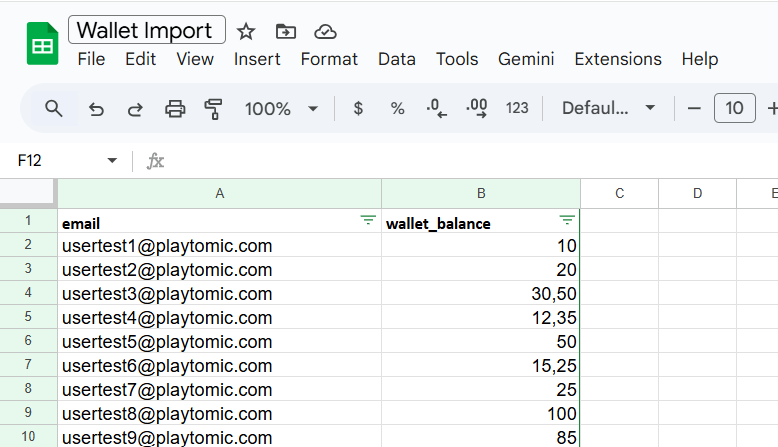This screenshot has width=778, height=447.
Task: Select row 5 header
Action: coord(28,317)
